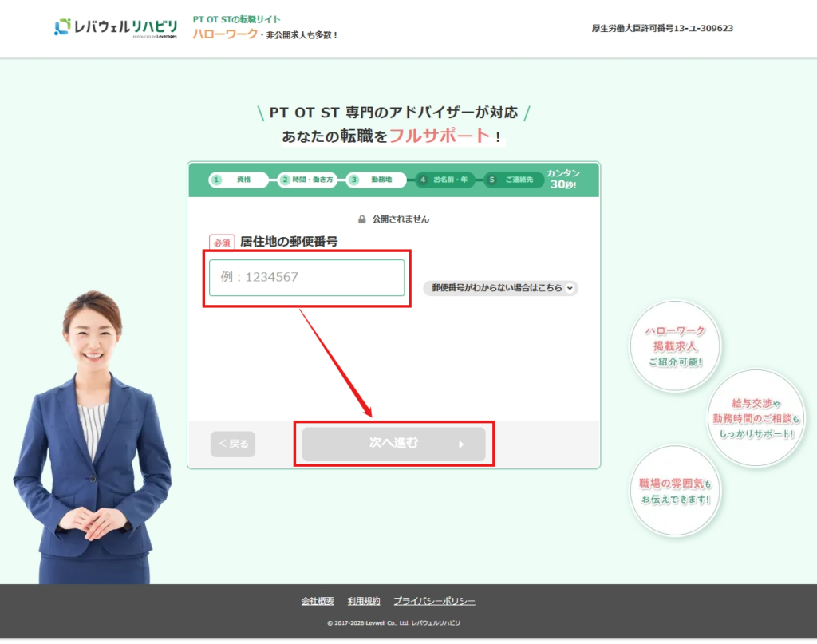Focus the postal code input field

coord(306,278)
